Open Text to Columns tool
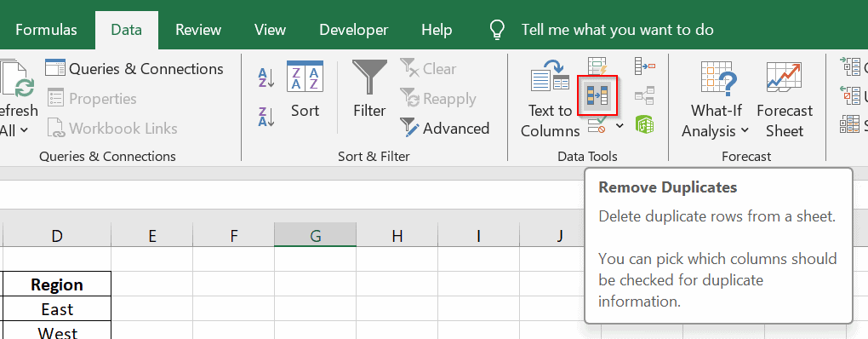The image size is (868, 339). [x=550, y=100]
